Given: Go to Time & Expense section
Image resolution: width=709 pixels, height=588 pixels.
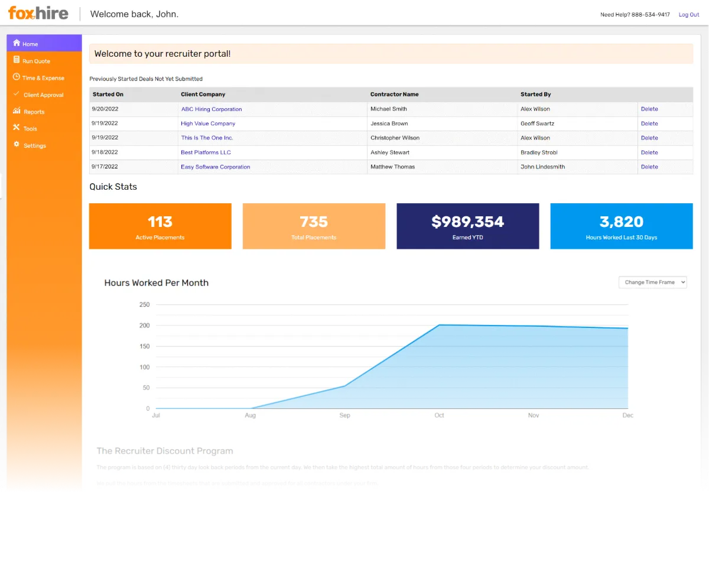Looking at the screenshot, I should tap(44, 77).
